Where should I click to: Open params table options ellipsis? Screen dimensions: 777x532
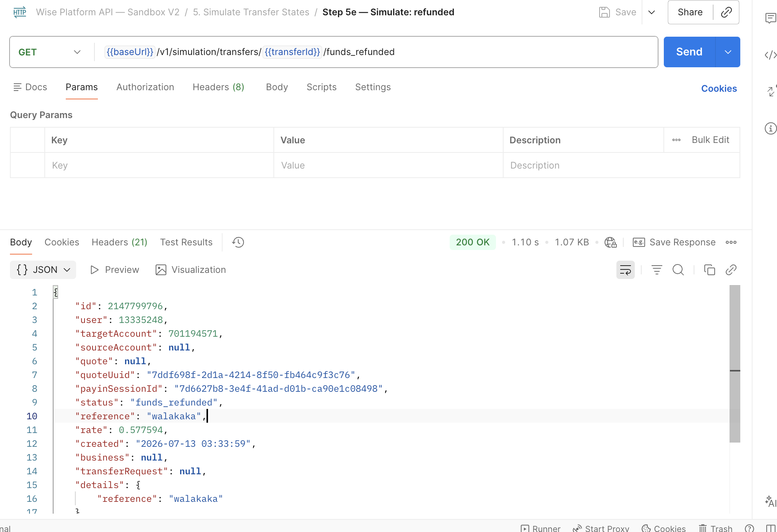(676, 140)
